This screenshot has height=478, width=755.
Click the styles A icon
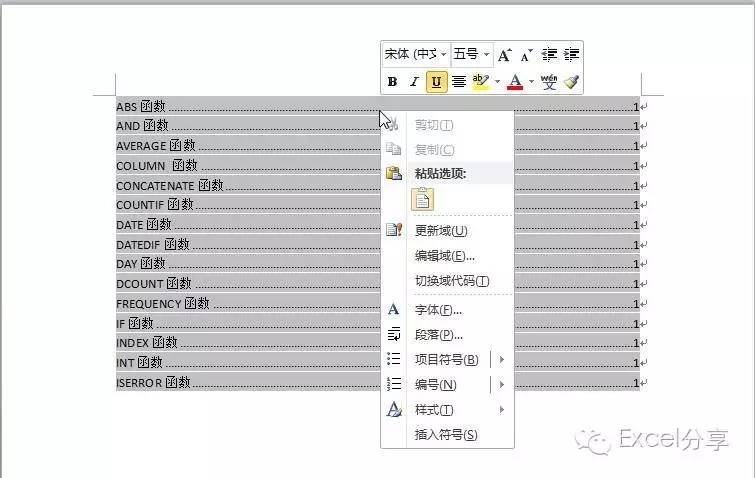pos(394,409)
